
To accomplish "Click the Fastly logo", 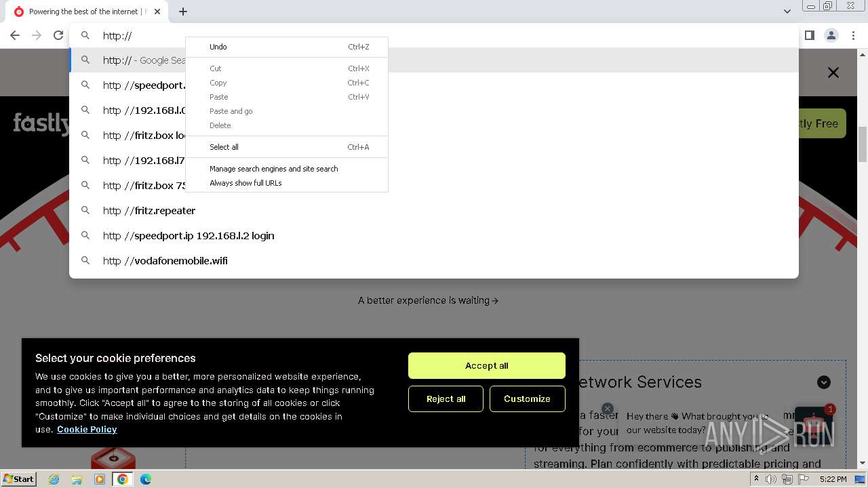I will 42,123.
